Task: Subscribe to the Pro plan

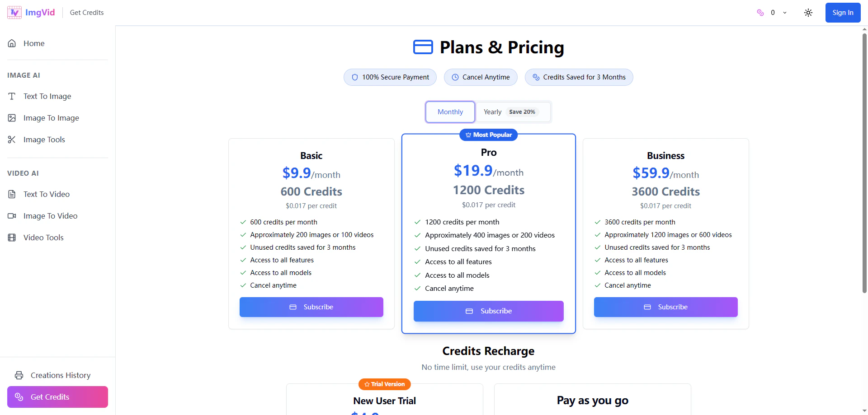Action: tap(488, 311)
